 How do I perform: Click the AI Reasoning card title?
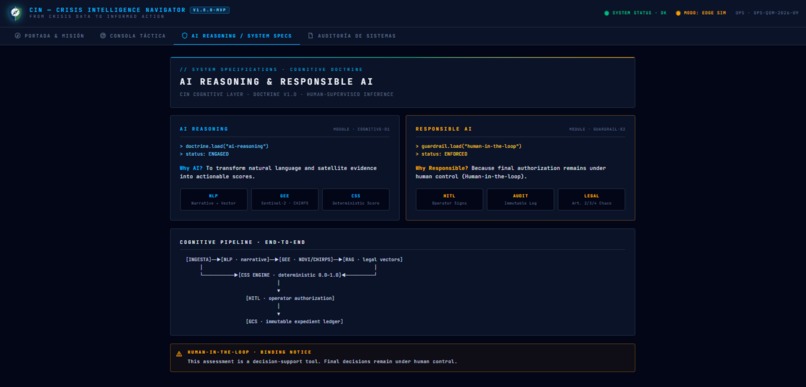click(204, 129)
